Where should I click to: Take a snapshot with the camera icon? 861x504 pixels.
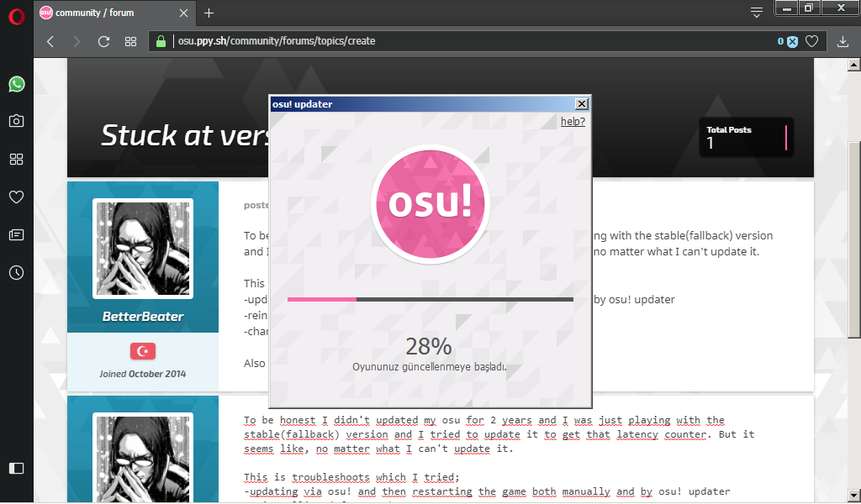[x=17, y=121]
